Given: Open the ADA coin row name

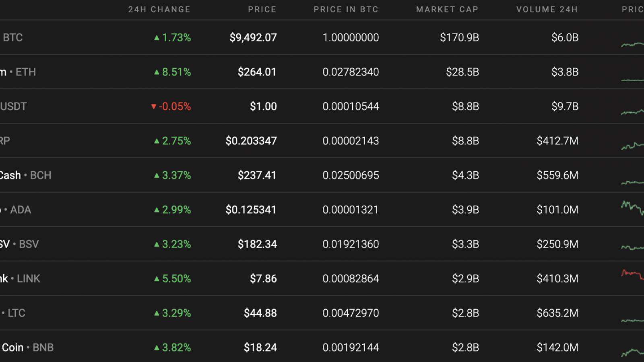Looking at the screenshot, I should point(16,210).
